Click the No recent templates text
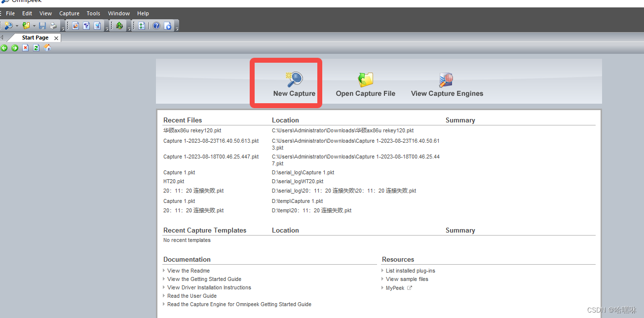 point(187,240)
